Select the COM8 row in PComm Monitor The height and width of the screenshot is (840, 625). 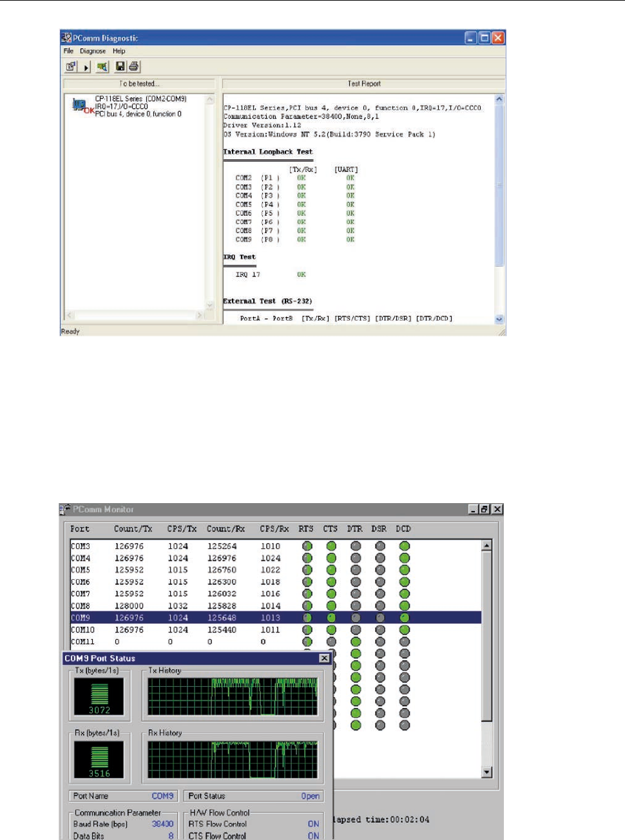276,606
